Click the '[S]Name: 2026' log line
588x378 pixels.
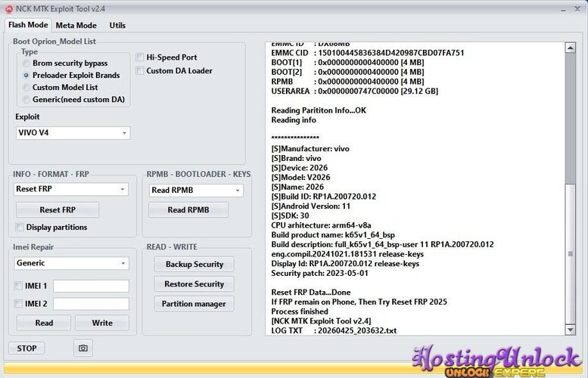[x=297, y=187]
